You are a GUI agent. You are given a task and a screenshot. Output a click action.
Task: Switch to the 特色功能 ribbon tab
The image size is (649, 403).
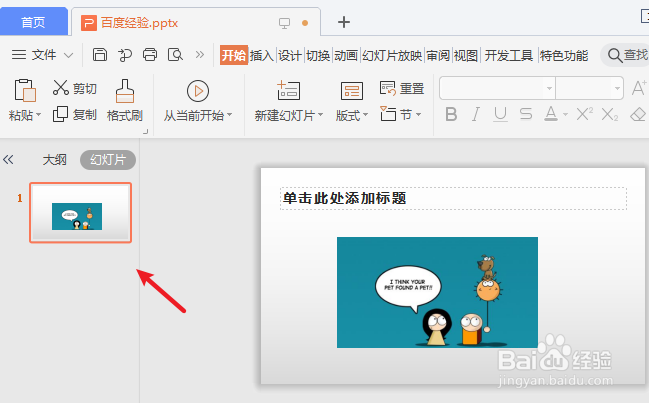pos(564,55)
